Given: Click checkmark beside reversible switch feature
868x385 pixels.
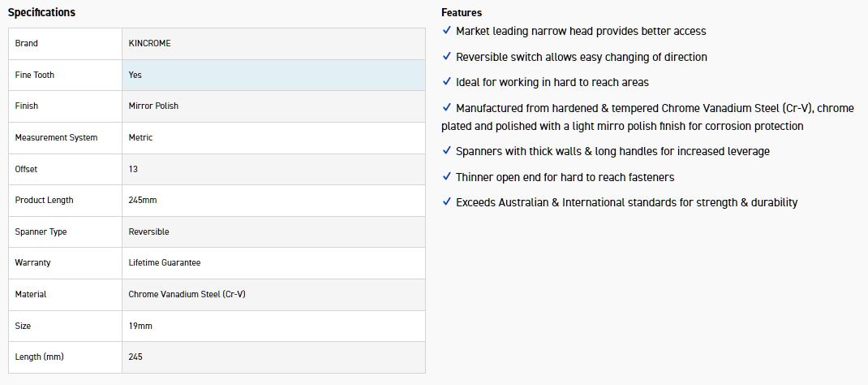Looking at the screenshot, I should coord(447,57).
